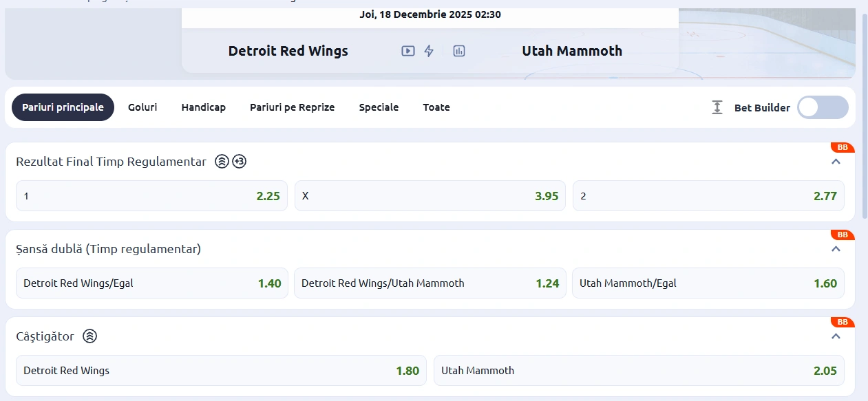Open the Handicap tab
868x401 pixels.
pos(204,107)
